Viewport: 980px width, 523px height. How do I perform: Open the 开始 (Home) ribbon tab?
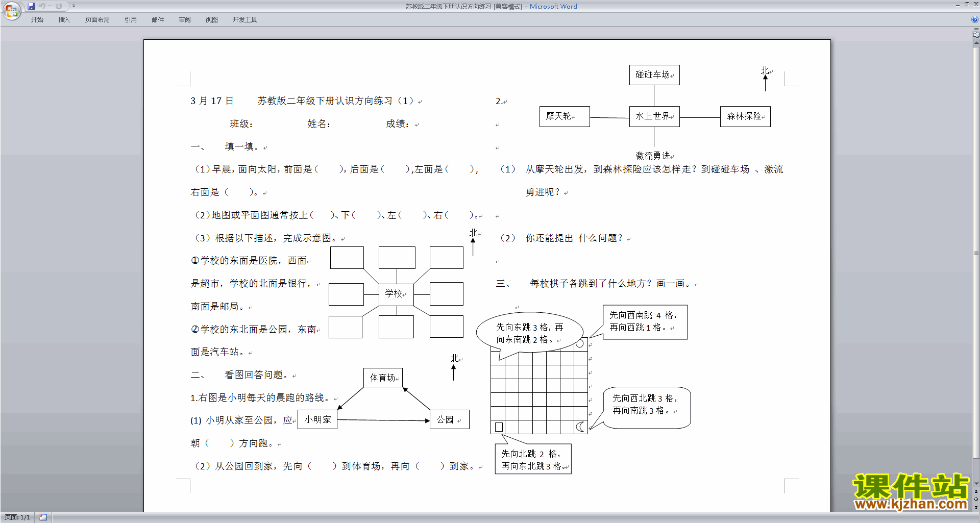pos(37,20)
